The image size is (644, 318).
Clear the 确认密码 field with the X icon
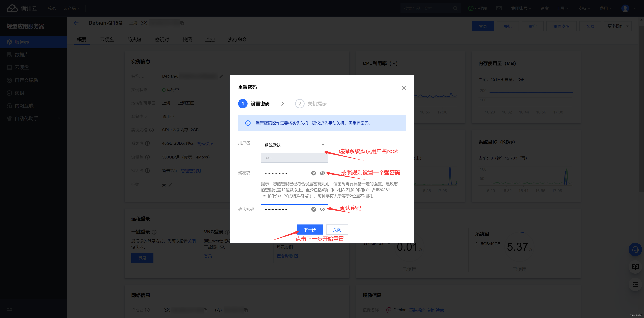[x=313, y=209]
